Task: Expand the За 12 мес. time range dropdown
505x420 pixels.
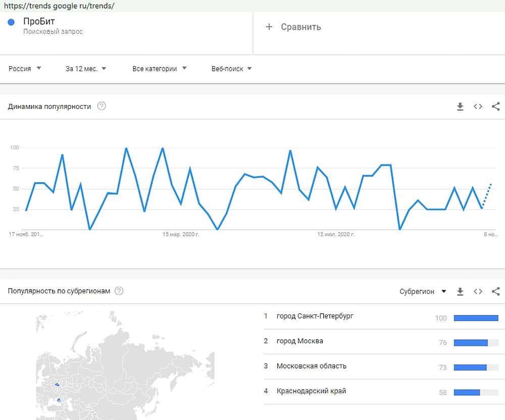Action: tap(86, 69)
